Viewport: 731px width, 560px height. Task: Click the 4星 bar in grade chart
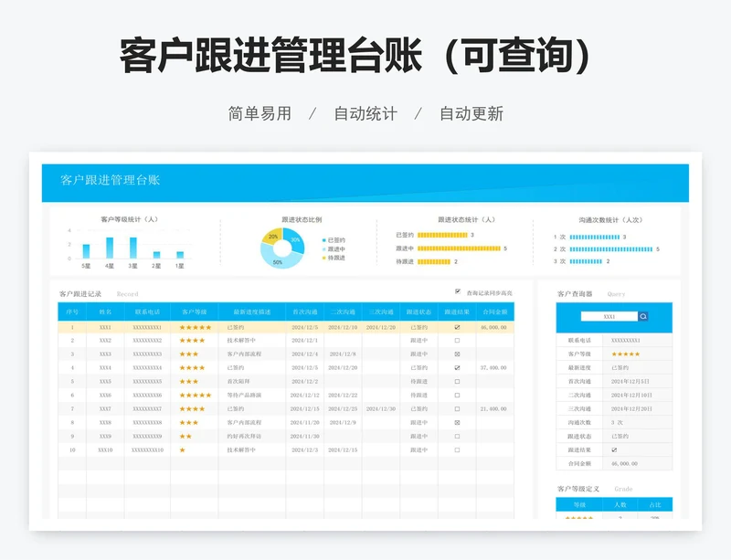tap(110, 248)
